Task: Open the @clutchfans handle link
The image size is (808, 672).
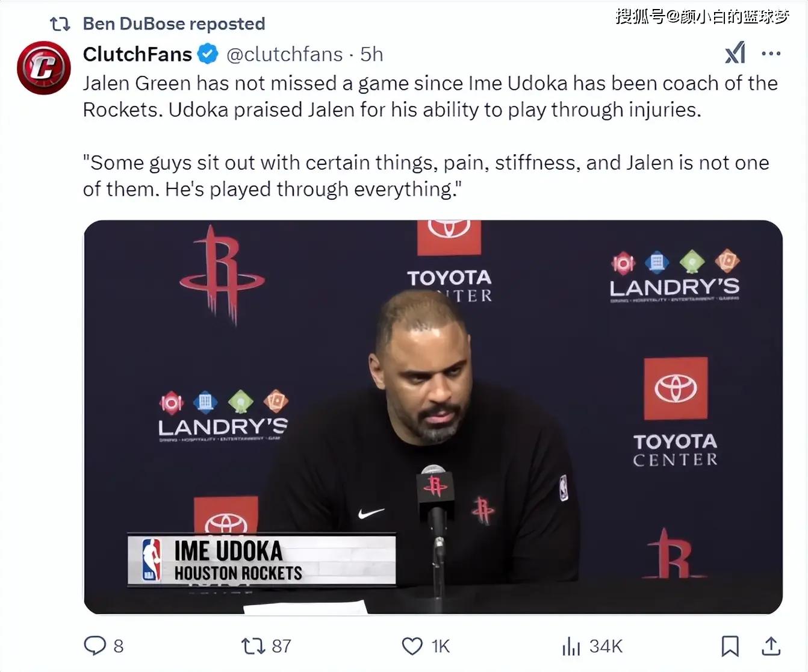Action: tap(284, 54)
